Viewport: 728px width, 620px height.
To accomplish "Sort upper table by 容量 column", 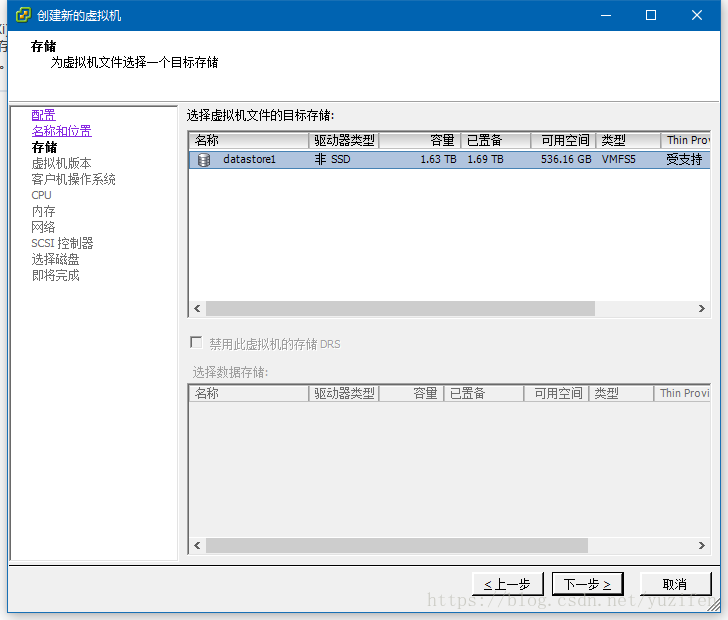I will [x=420, y=140].
